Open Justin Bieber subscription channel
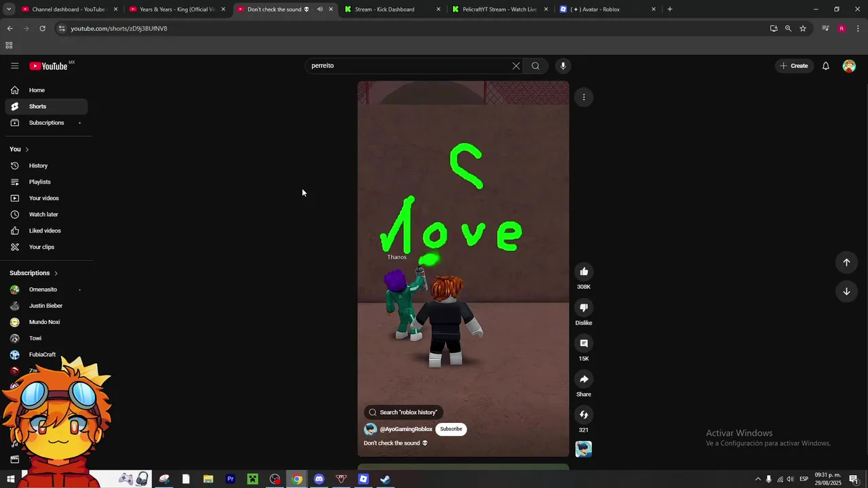The height and width of the screenshot is (488, 868). click(46, 306)
